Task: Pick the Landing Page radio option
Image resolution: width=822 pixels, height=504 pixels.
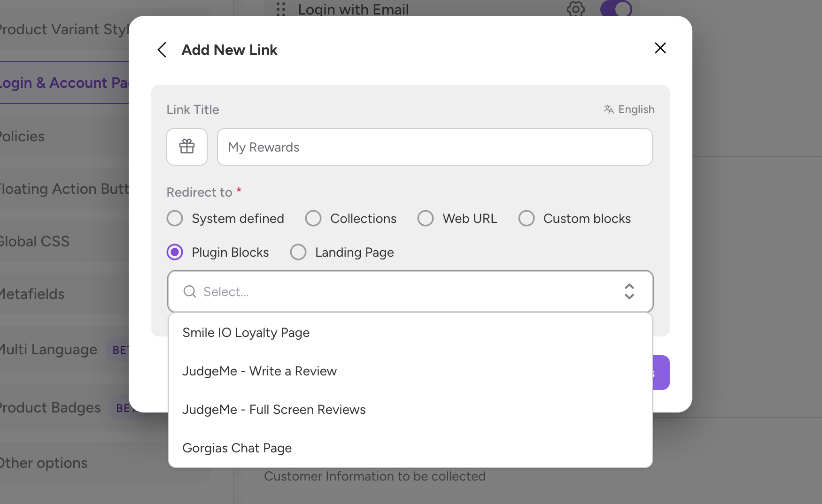Action: [x=298, y=252]
